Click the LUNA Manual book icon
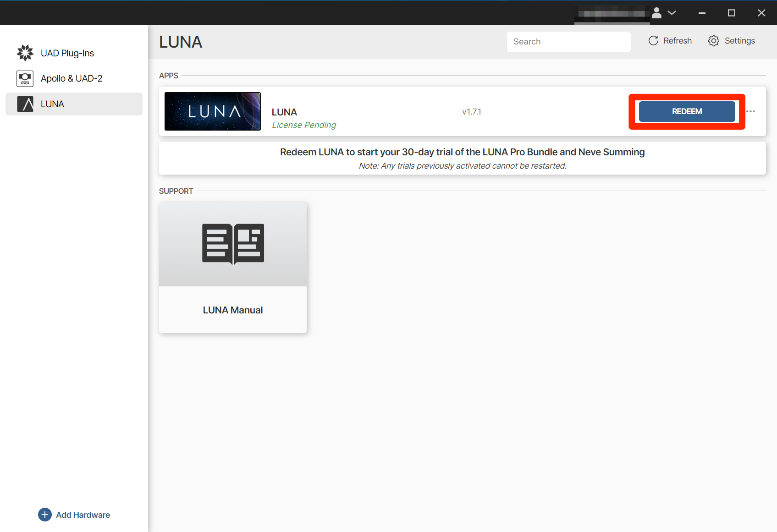 233,244
